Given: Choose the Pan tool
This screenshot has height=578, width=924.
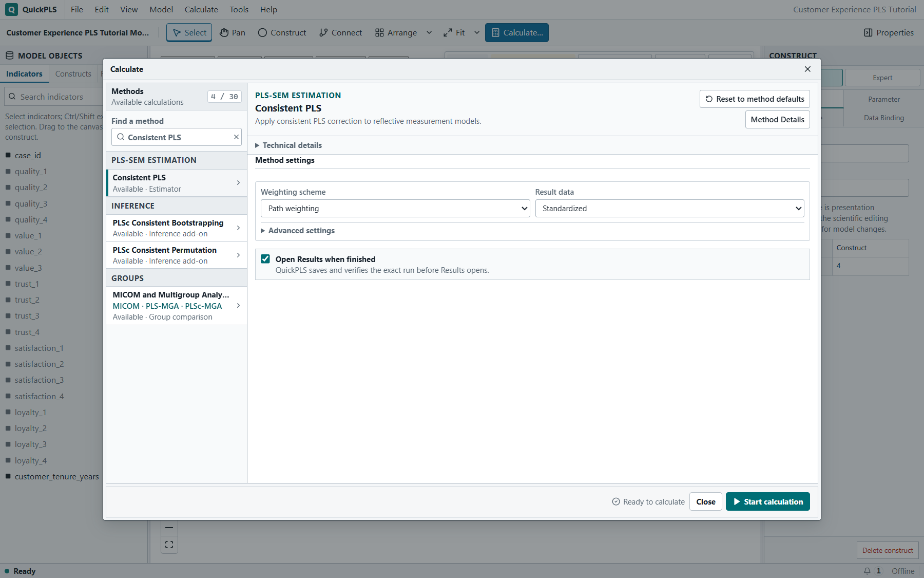Looking at the screenshot, I should point(233,32).
